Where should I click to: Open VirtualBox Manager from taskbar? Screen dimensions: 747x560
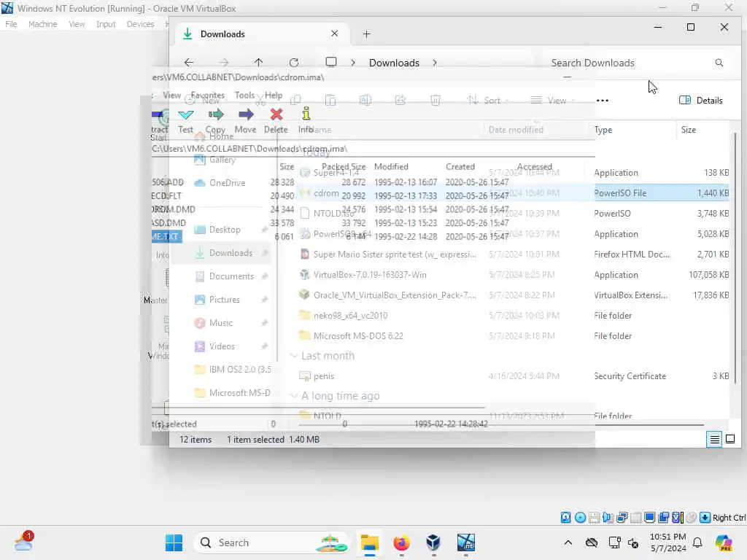(x=433, y=542)
